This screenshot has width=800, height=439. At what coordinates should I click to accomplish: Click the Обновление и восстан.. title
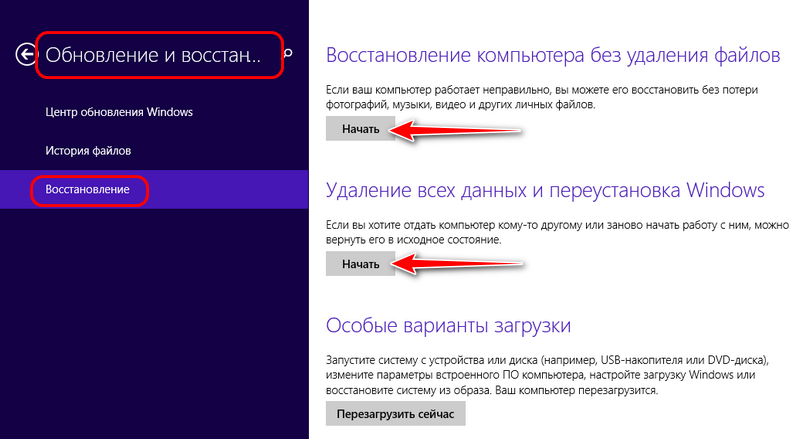(x=153, y=55)
